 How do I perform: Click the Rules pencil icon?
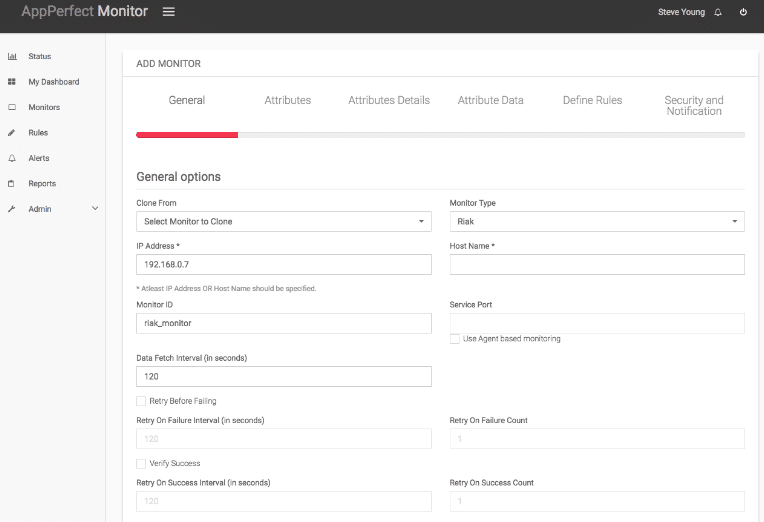[x=12, y=133]
